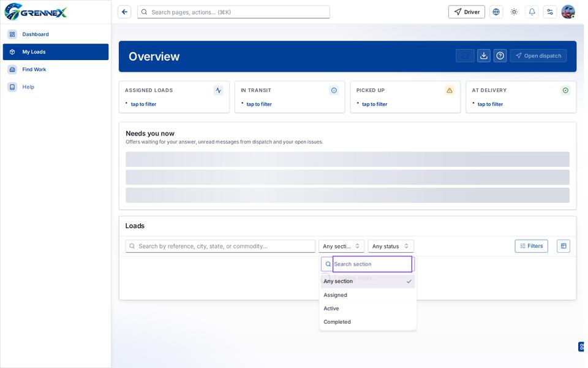Click the ASSIGNED LOADS card title

[149, 91]
